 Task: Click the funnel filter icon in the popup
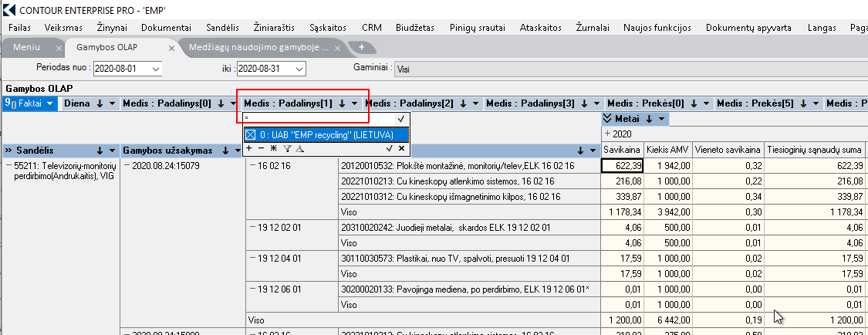pos(287,148)
